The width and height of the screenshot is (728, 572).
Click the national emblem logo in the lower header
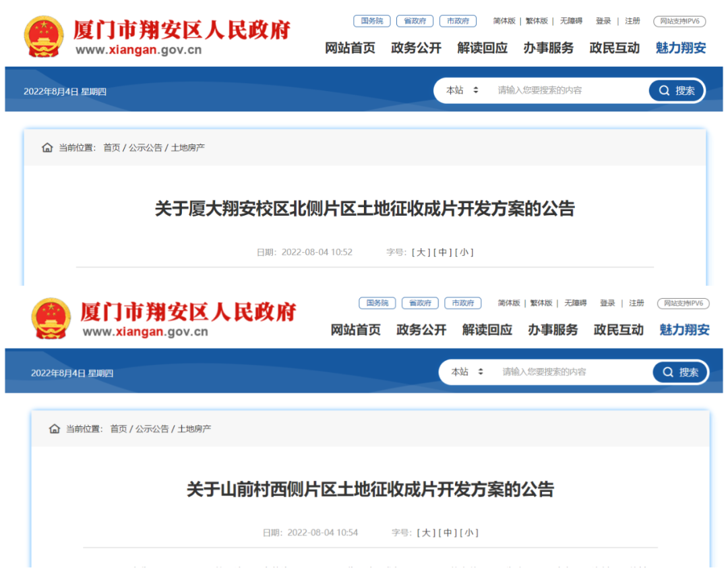click(x=51, y=318)
